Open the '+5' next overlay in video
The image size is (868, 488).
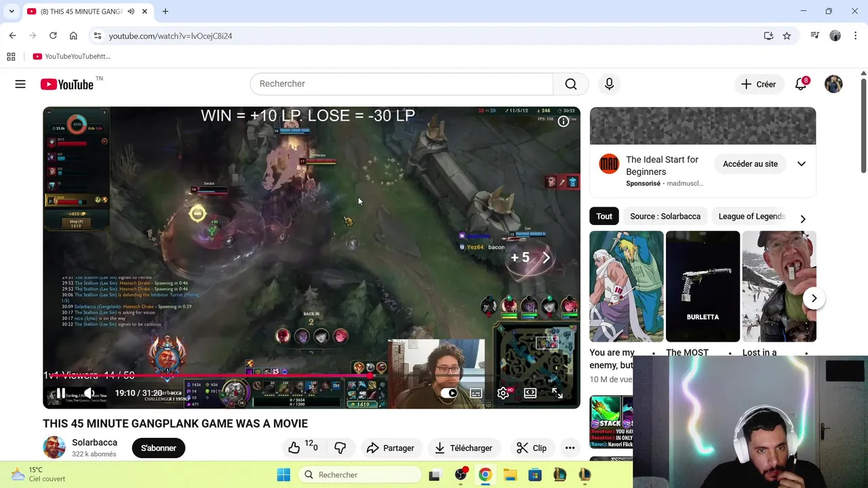[530, 258]
